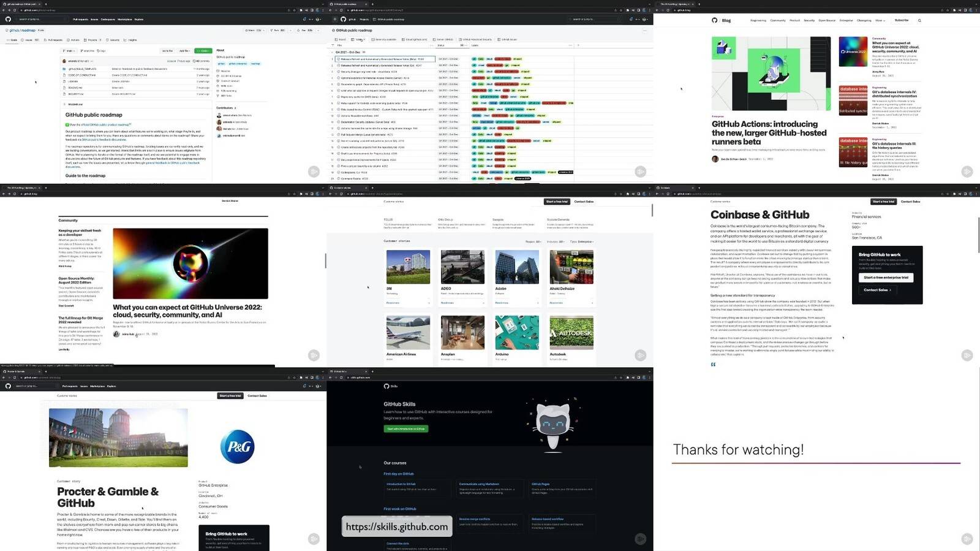Click the green Code button in roadmap repo

[203, 51]
